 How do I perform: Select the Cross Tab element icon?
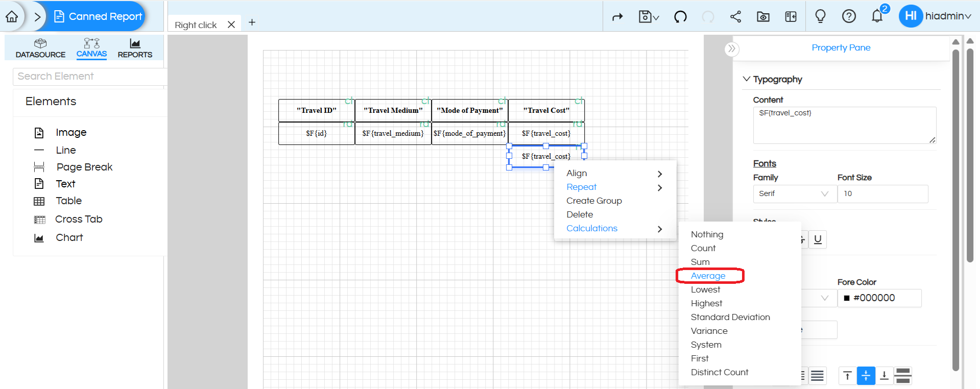pyautogui.click(x=39, y=220)
